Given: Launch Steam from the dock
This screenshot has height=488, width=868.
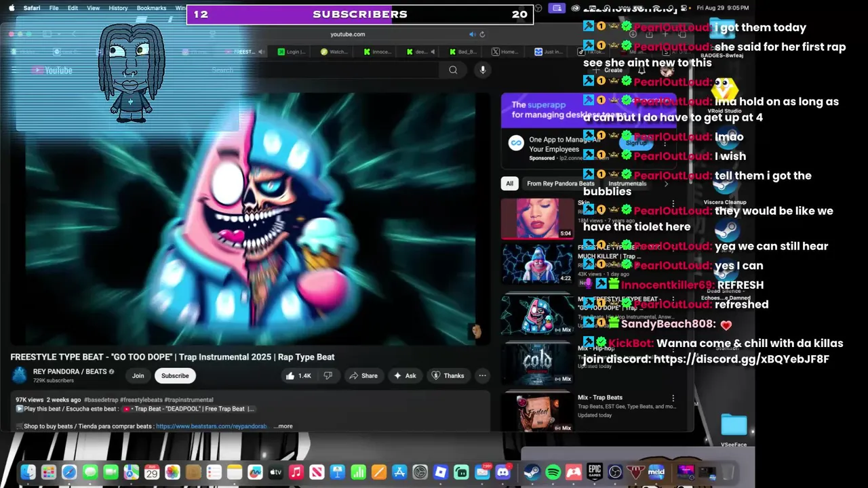Looking at the screenshot, I should click(x=532, y=472).
